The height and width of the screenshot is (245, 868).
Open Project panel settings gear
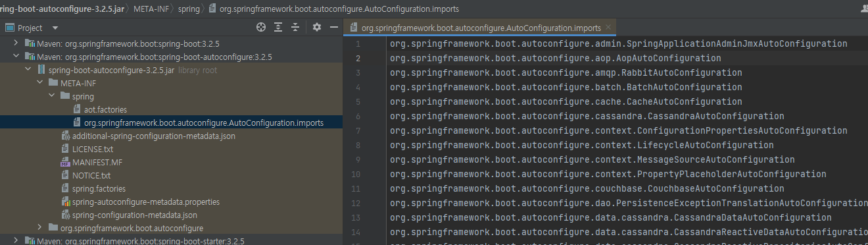[317, 28]
